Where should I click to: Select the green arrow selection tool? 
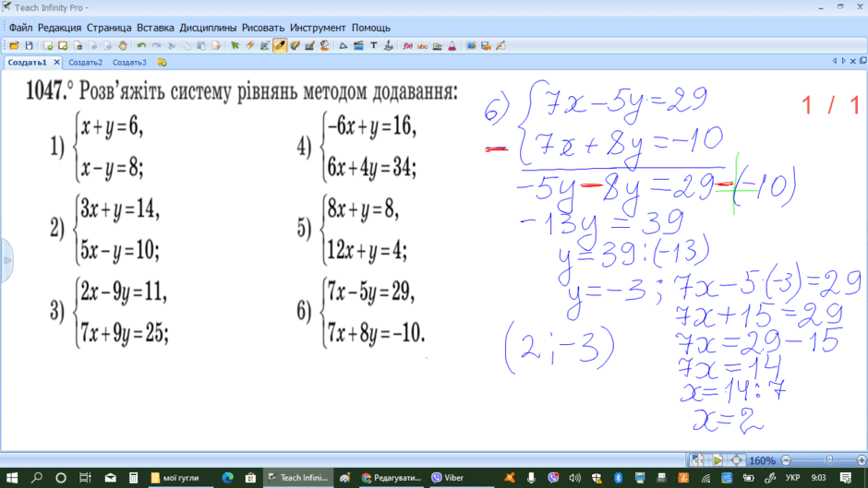coord(235,46)
